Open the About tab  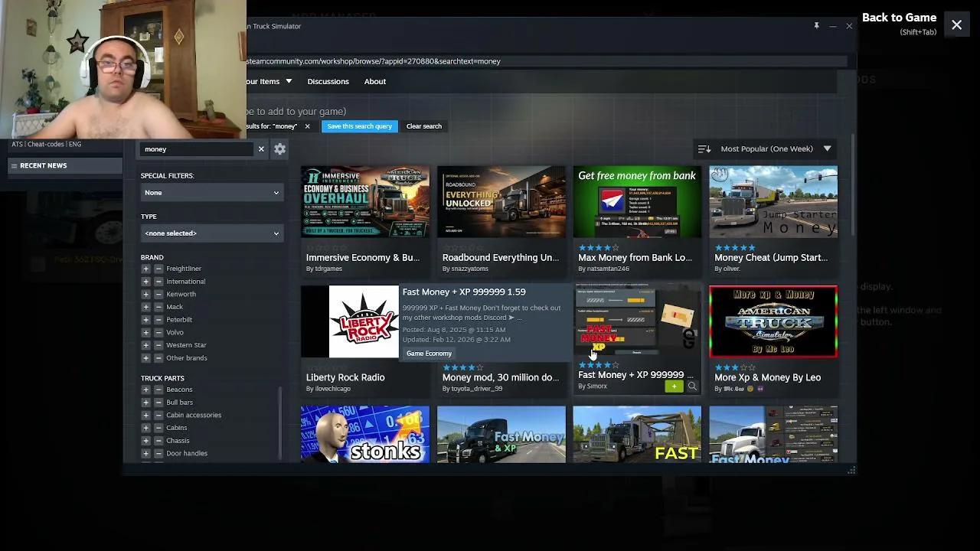375,81
